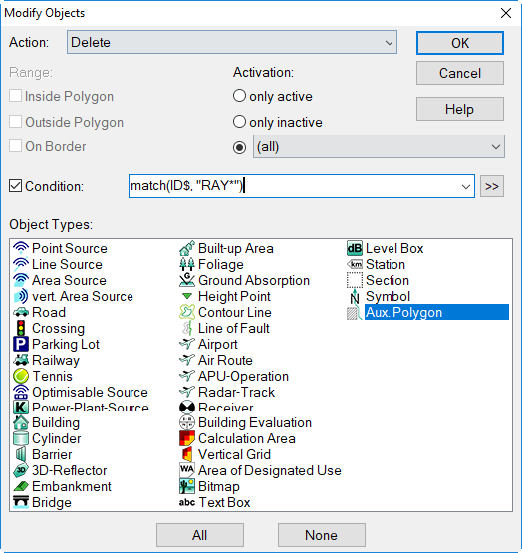Select the only active radio button
This screenshot has width=522, height=553.
click(x=239, y=96)
